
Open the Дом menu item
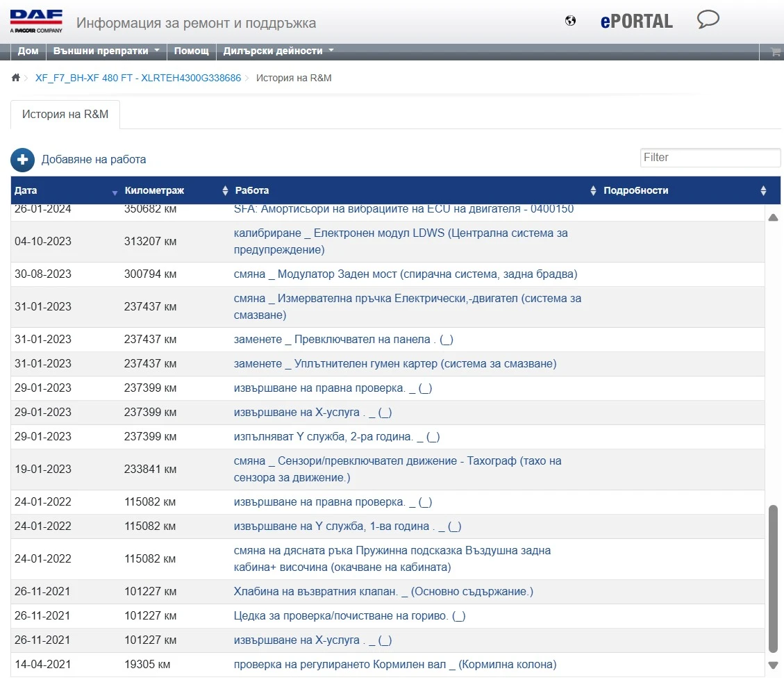28,51
